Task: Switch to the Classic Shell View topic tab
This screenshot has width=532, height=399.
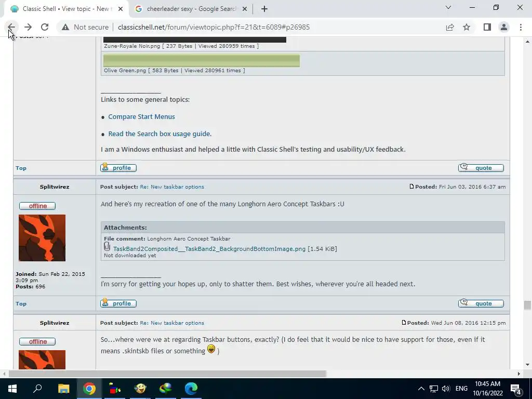Action: click(x=66, y=9)
